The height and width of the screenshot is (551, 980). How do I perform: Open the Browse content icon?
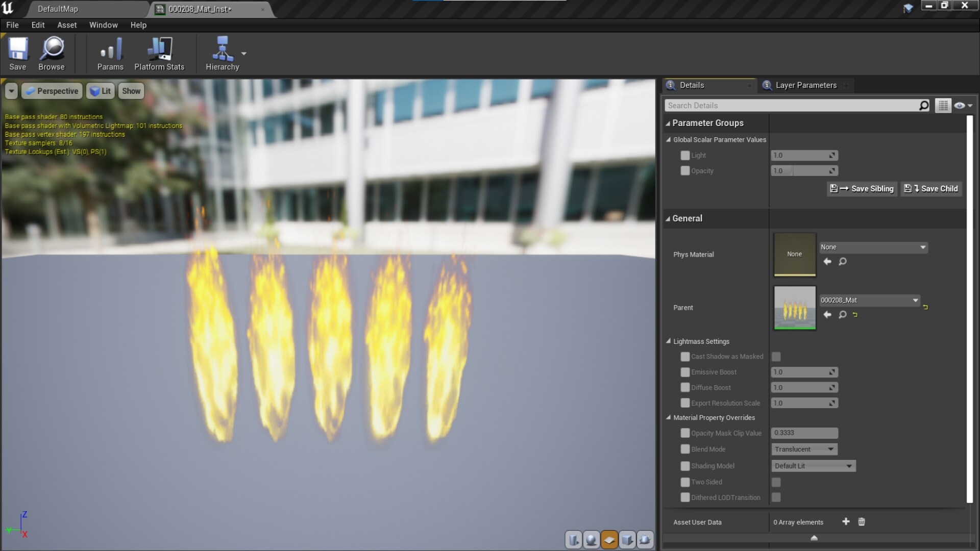point(51,53)
